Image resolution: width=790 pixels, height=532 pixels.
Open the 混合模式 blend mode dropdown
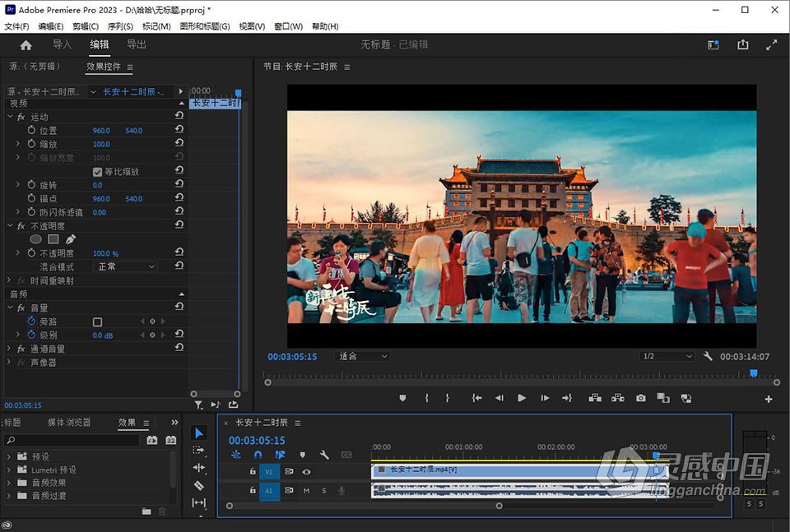click(x=124, y=266)
